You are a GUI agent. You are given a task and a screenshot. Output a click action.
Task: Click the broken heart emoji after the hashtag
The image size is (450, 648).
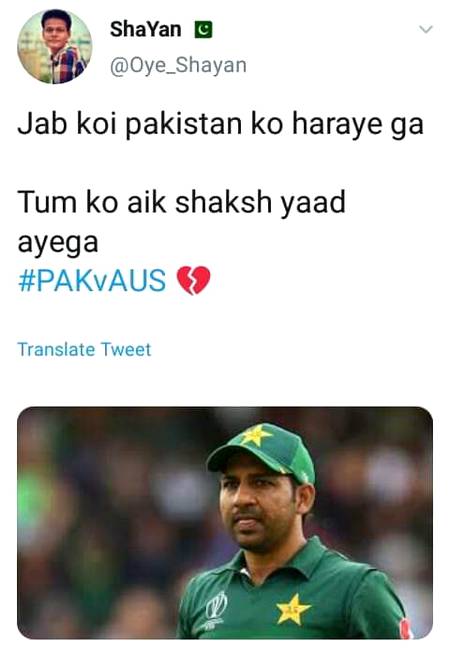[x=193, y=280]
